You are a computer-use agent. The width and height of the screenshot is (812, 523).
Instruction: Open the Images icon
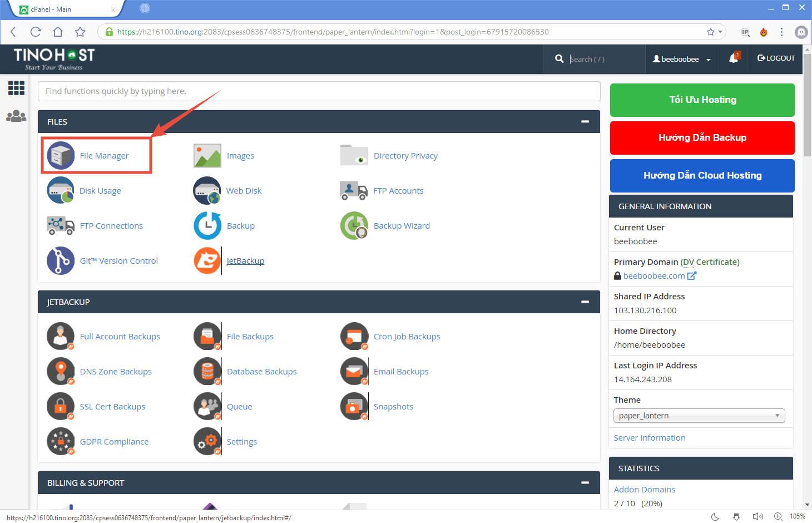coord(207,155)
